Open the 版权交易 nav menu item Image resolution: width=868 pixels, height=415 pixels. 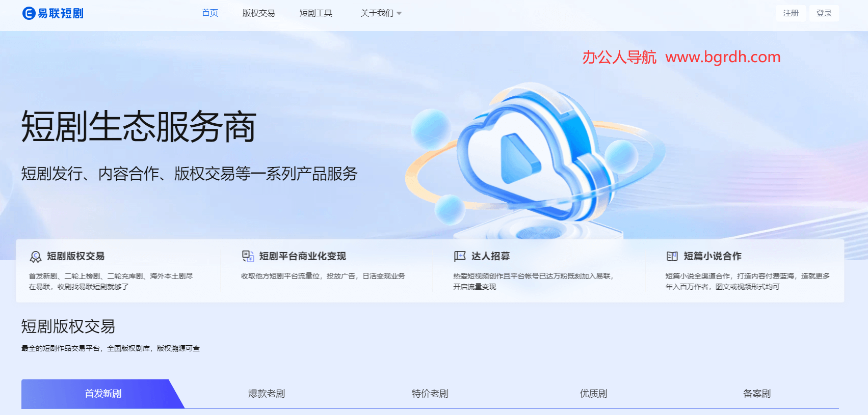pyautogui.click(x=258, y=13)
